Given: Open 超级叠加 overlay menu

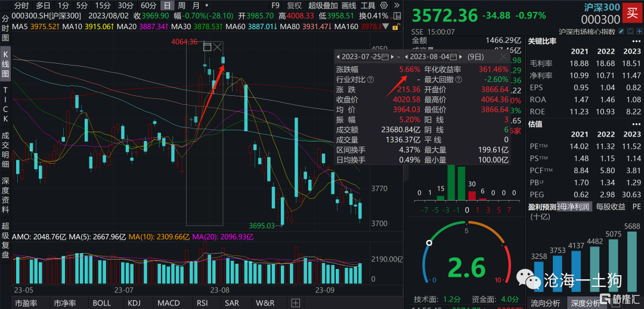Looking at the screenshot, I should [x=323, y=6].
